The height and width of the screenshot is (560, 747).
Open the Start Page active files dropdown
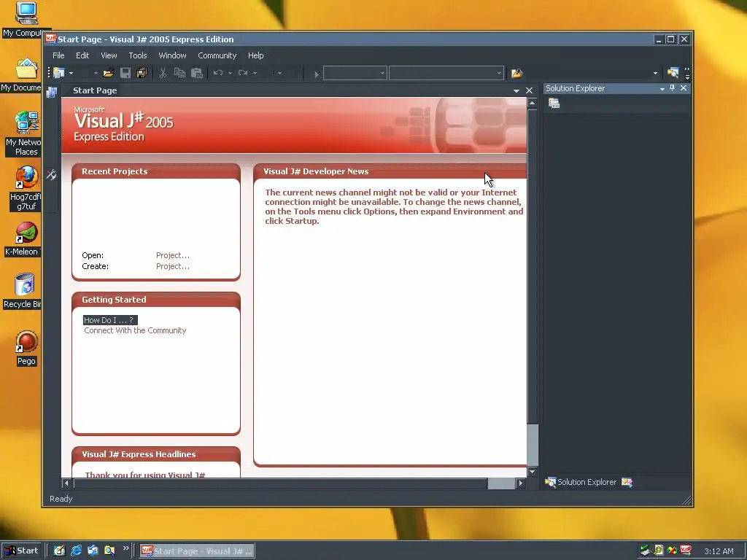(516, 90)
